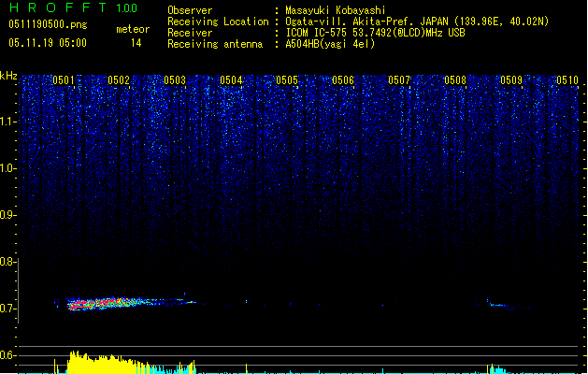Select the meteor count value 14
588x374 pixels.
(x=136, y=43)
